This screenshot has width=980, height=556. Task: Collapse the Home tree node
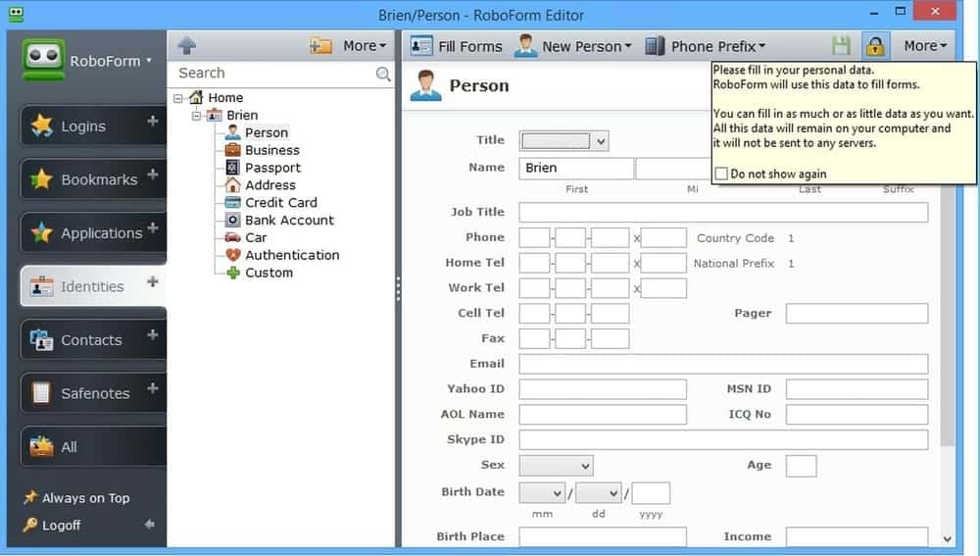click(x=178, y=98)
